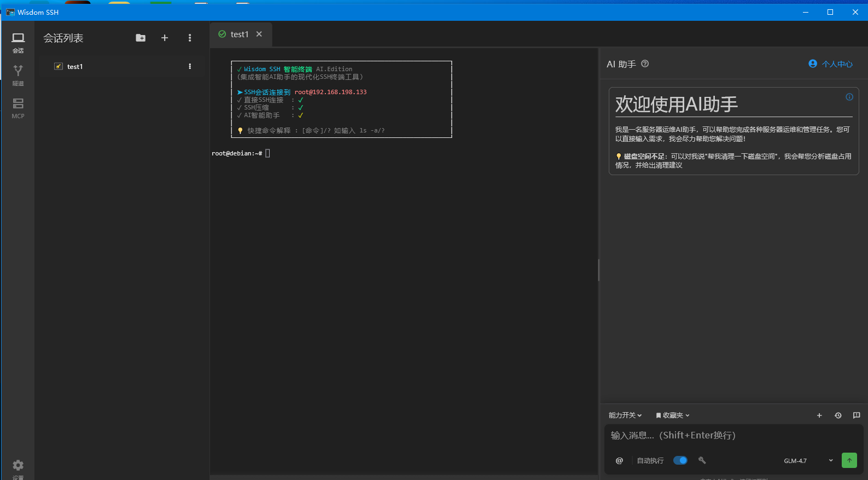Click the Wisdom SSH app title icon

[x=10, y=12]
